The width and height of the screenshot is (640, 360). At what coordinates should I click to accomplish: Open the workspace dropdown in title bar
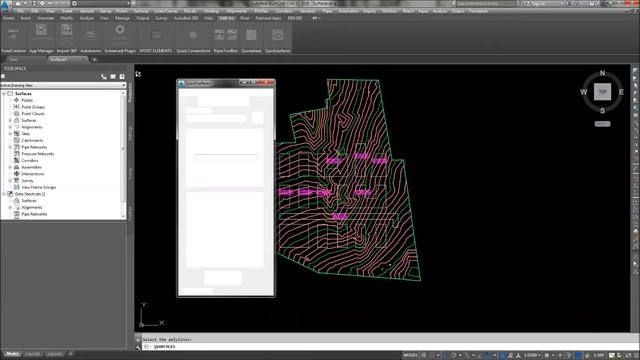[102, 3]
